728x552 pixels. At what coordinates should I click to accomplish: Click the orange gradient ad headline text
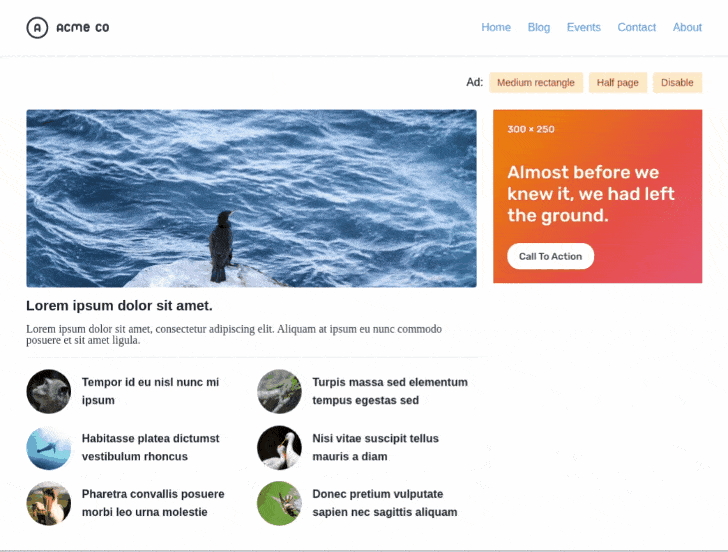[591, 194]
